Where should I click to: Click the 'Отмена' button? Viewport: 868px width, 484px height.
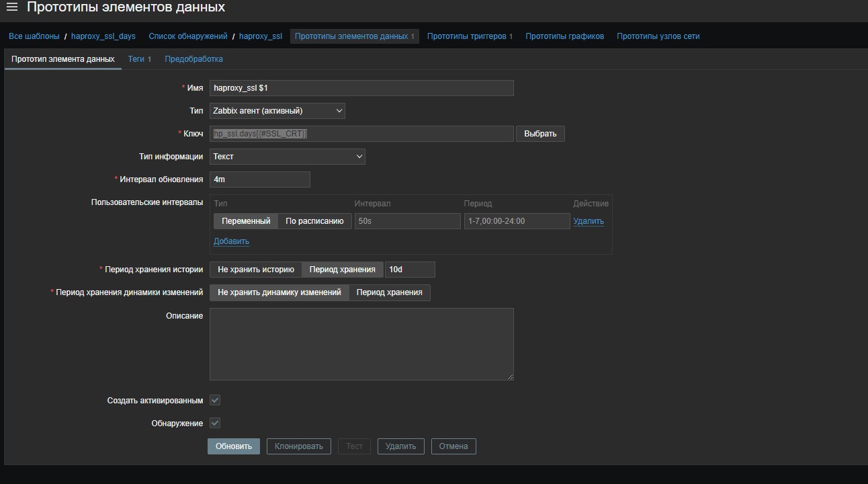453,446
